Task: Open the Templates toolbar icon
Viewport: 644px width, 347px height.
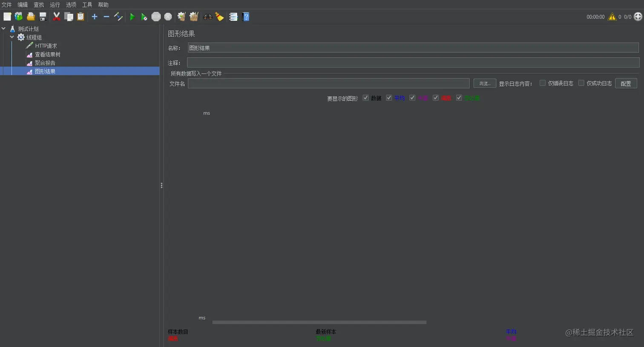Action: pos(19,17)
